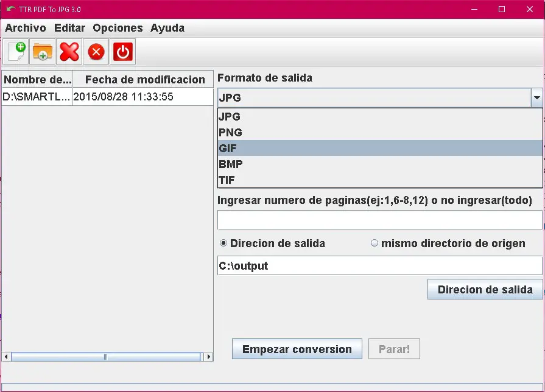Click the app icon in the title bar
Screen dimensions: 545x392
tap(10, 9)
